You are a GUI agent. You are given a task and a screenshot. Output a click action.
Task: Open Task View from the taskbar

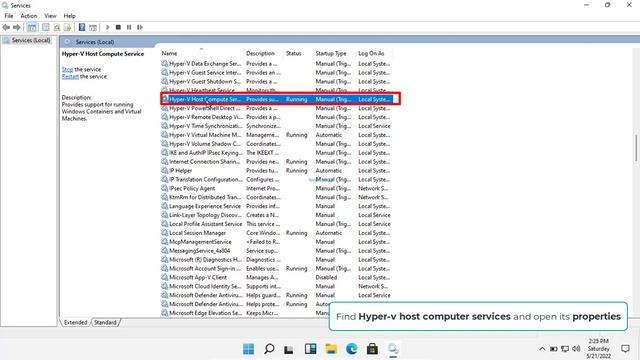click(x=289, y=349)
